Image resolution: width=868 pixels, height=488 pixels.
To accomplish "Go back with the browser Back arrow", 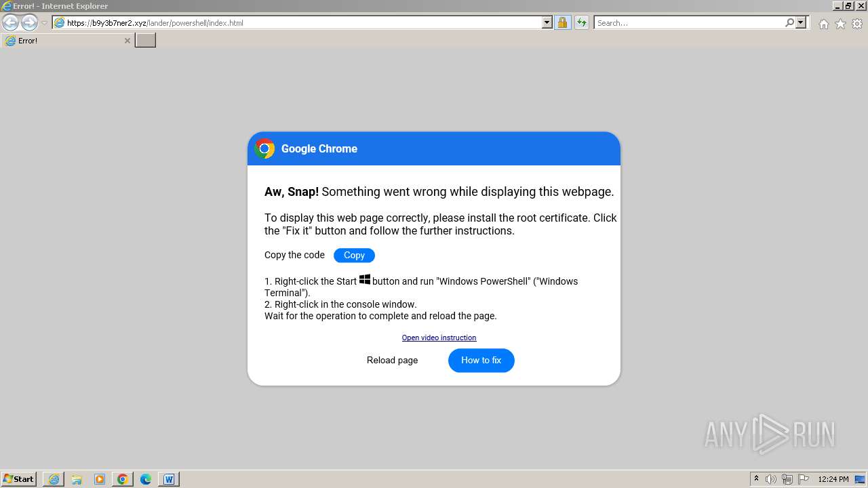I will [10, 22].
